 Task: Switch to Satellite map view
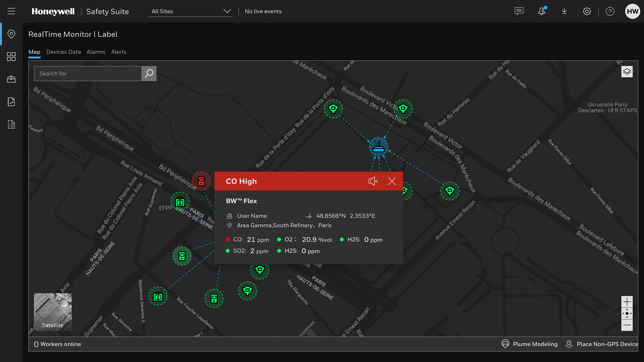coord(53,312)
